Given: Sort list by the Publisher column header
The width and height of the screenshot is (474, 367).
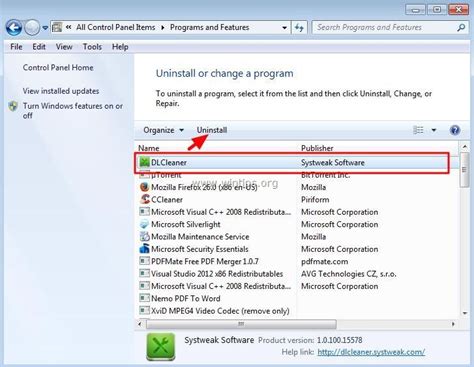Looking at the screenshot, I should click(317, 148).
